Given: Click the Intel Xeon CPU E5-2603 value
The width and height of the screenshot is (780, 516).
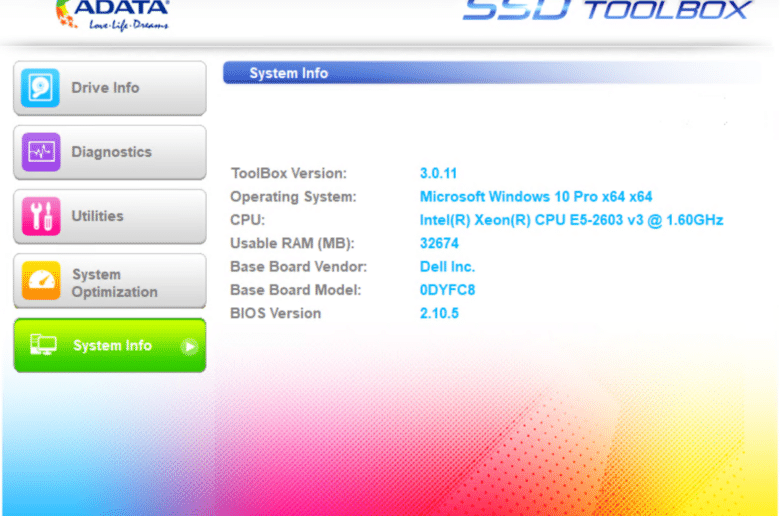Looking at the screenshot, I should (571, 220).
